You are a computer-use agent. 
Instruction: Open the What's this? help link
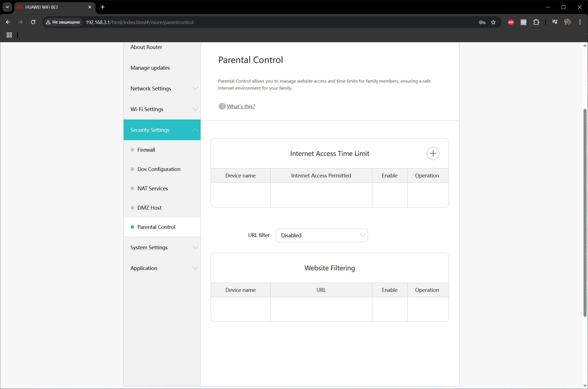pos(241,106)
